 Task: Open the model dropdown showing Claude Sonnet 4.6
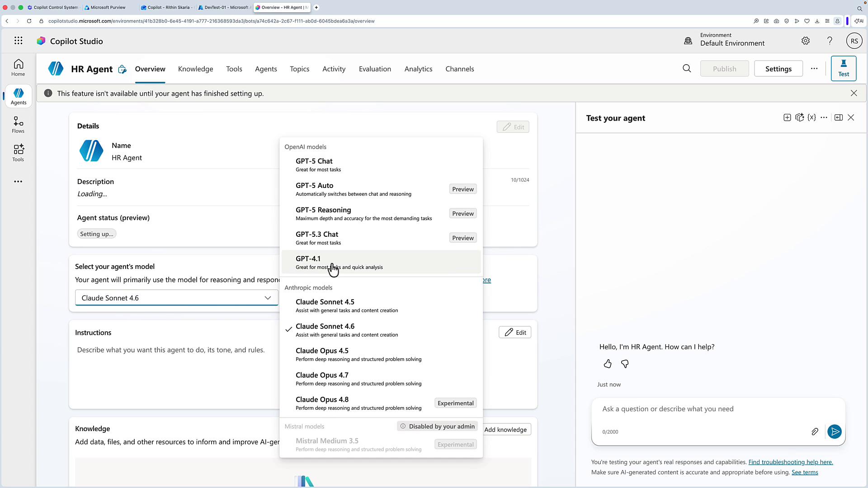[x=177, y=298]
